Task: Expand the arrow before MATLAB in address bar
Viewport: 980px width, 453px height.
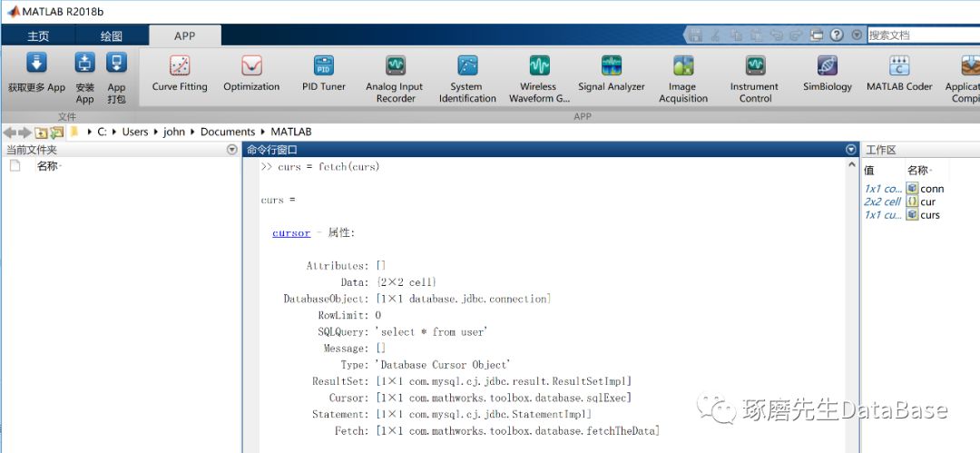Action: (264, 132)
